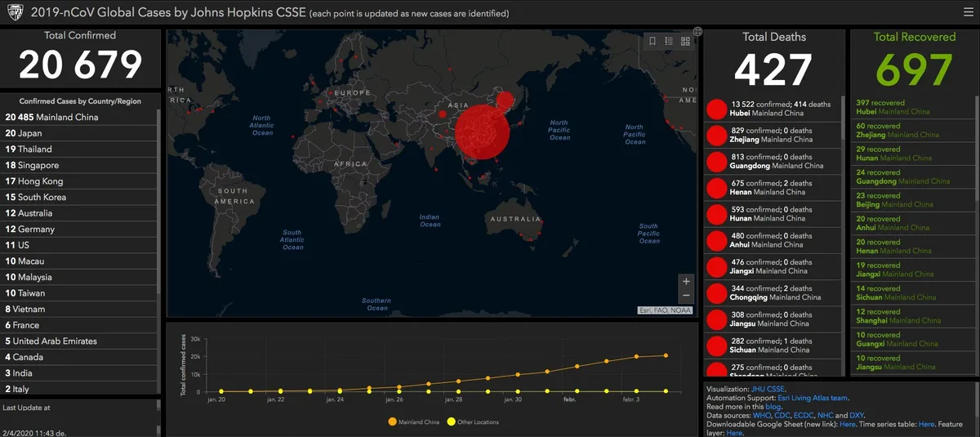The width and height of the screenshot is (980, 437).
Task: Select 3 India in country list
Action: click(x=79, y=373)
